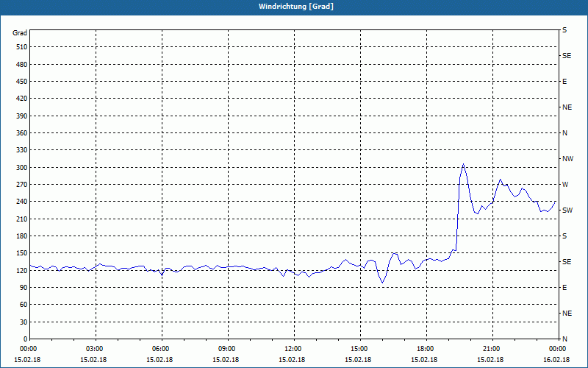This screenshot has width=588, height=368.
Task: Click the 00:00 label above 16.02.18
Action: (x=559, y=348)
